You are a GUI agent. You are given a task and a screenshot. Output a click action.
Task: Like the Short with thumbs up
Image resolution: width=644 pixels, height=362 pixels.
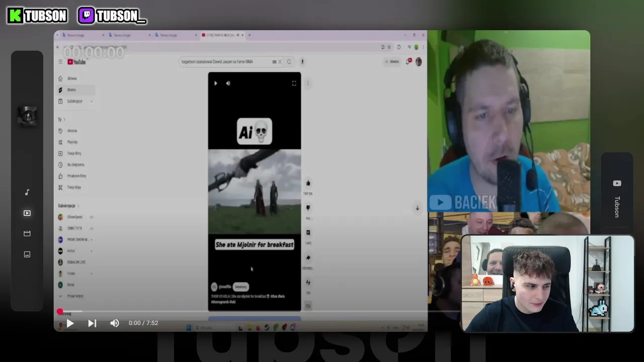(308, 184)
